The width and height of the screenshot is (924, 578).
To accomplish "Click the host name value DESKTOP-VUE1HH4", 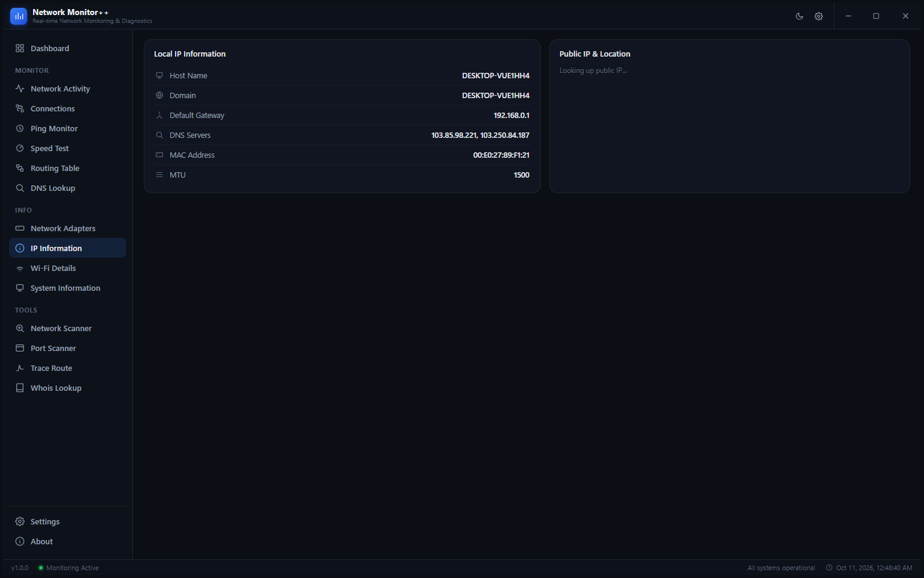I will (496, 75).
